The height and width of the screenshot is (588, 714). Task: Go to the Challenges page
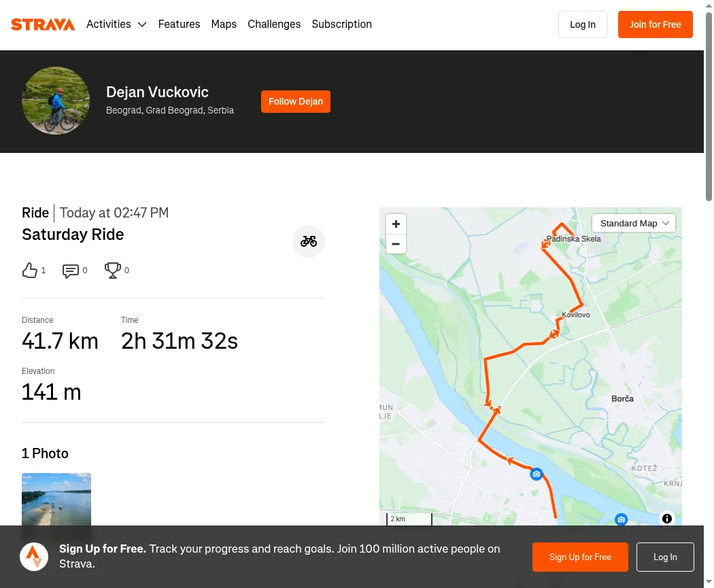click(x=274, y=24)
